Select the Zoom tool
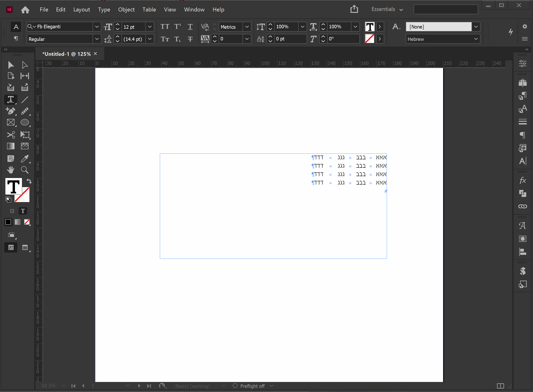 coord(25,170)
